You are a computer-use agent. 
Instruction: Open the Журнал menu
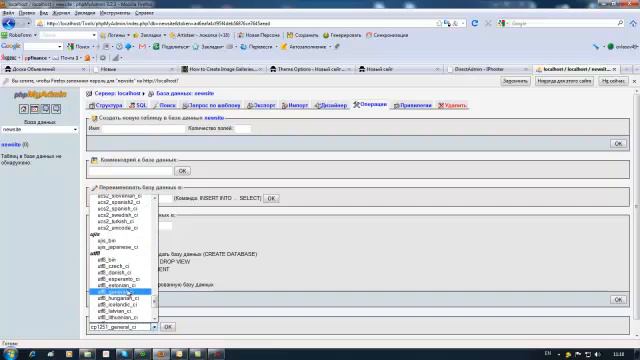61,13
